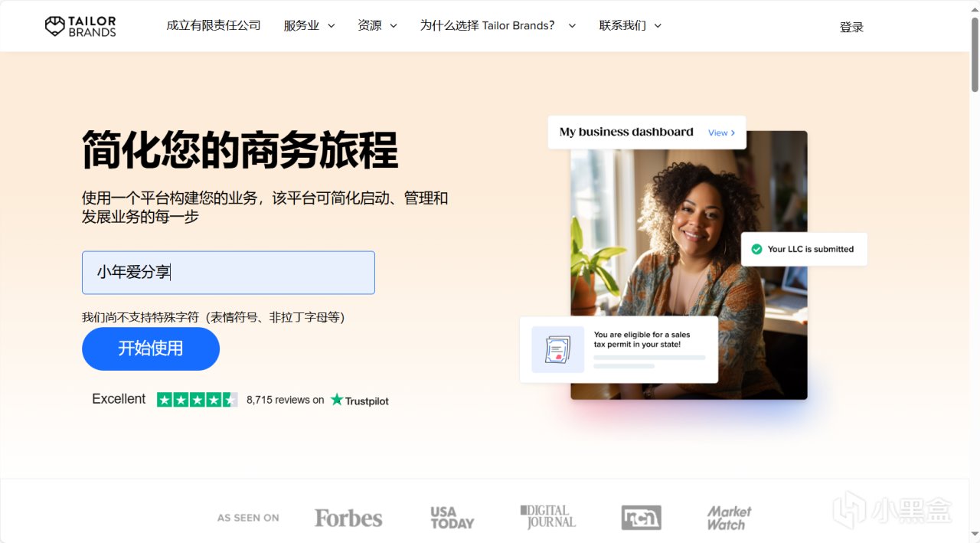Screen dimensions: 980x543
Task: Click the Forbes logo
Action: [x=348, y=518]
